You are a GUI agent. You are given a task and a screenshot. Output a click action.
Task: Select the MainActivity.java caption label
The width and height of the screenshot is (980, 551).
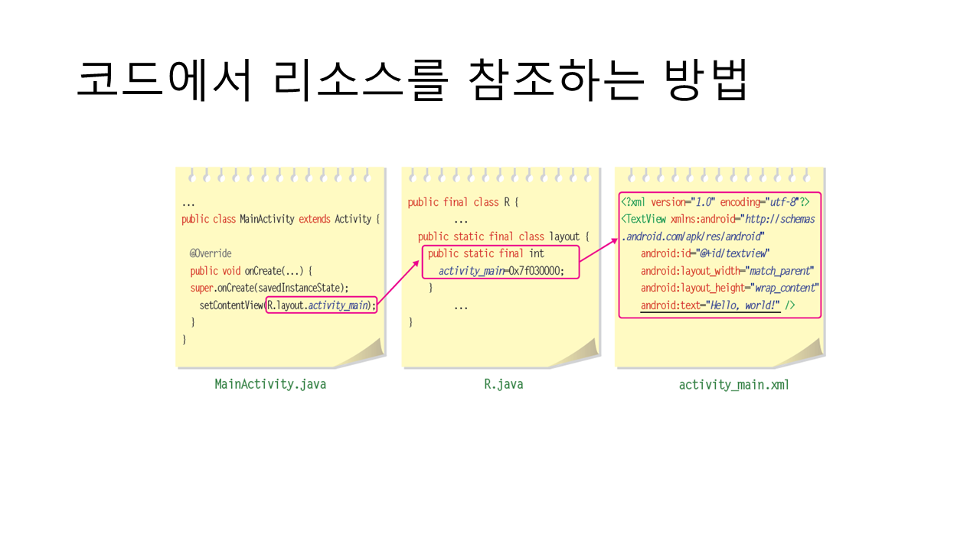270,384
